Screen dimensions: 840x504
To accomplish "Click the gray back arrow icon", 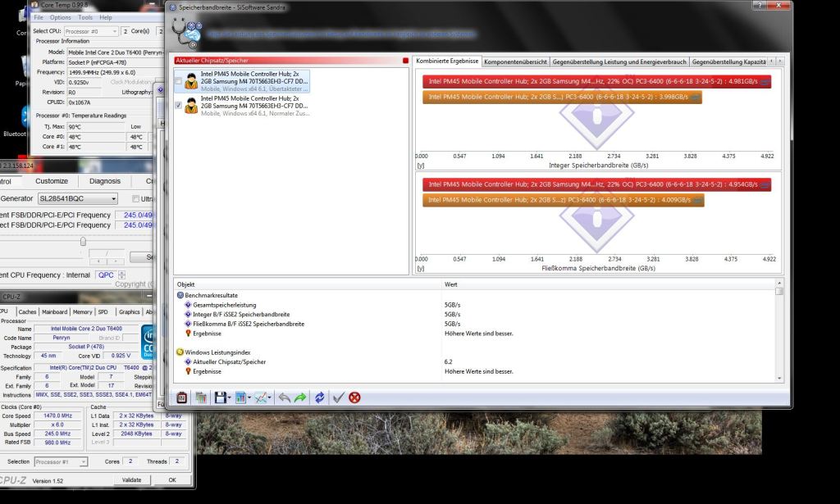I will point(284,397).
